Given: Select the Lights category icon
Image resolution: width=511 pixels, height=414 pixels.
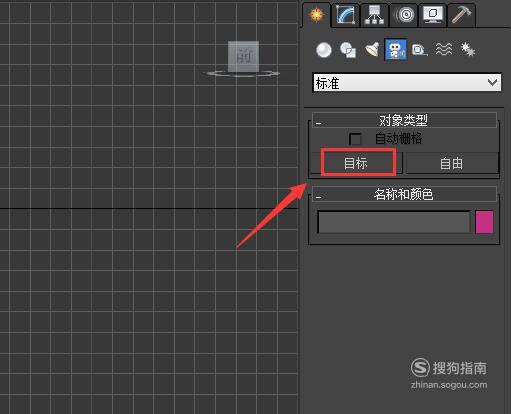Looking at the screenshot, I should click(372, 50).
